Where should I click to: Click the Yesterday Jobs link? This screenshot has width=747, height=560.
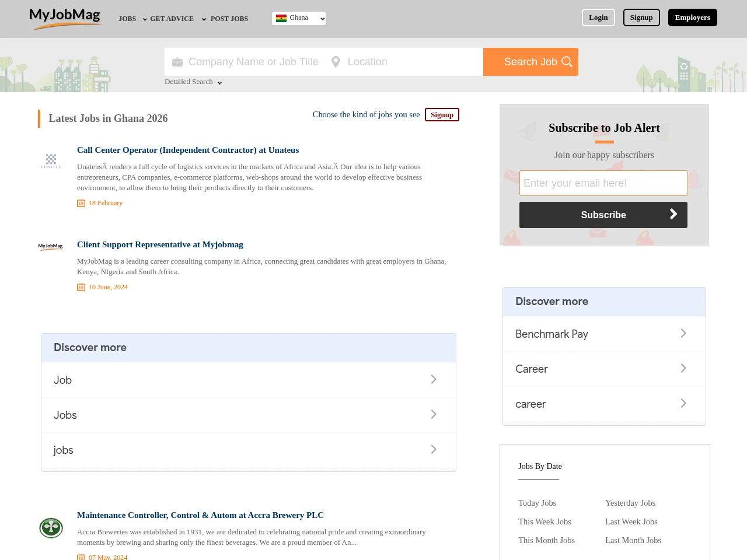click(x=630, y=503)
